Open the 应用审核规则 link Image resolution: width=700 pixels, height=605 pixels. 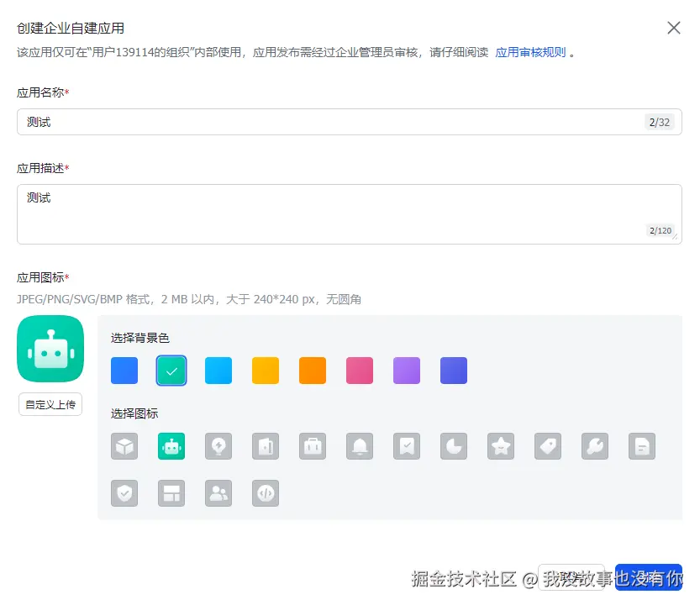(x=530, y=52)
